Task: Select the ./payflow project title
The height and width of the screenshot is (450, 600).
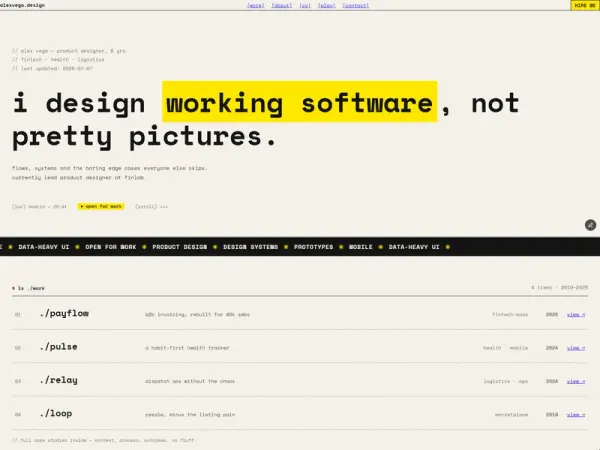Action: coord(64,314)
